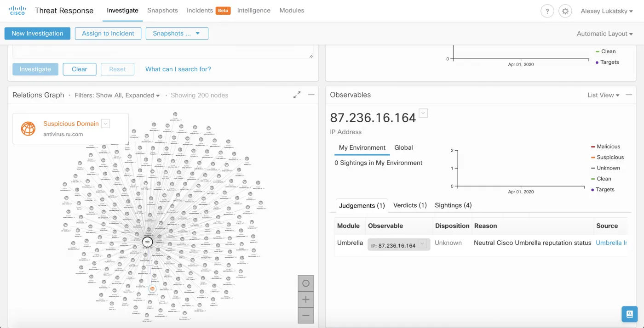The height and width of the screenshot is (328, 644).
Task: Open pivot menu beside 87.236.16.164 heading
Action: point(423,113)
